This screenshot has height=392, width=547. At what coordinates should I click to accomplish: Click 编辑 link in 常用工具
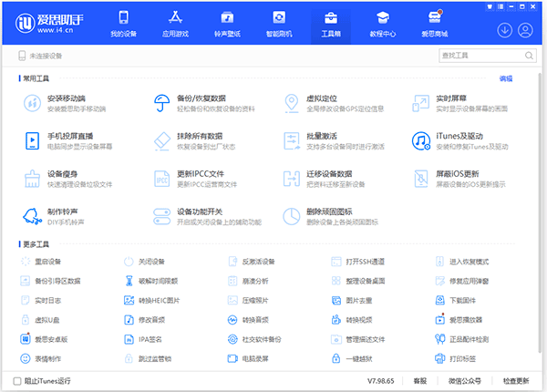(506, 78)
